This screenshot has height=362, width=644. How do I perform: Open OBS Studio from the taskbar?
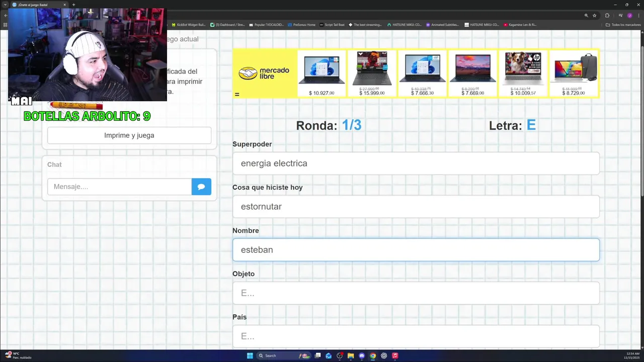[x=340, y=355]
